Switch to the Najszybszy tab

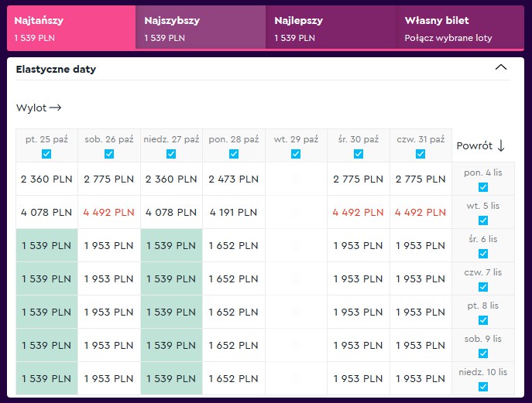click(201, 28)
